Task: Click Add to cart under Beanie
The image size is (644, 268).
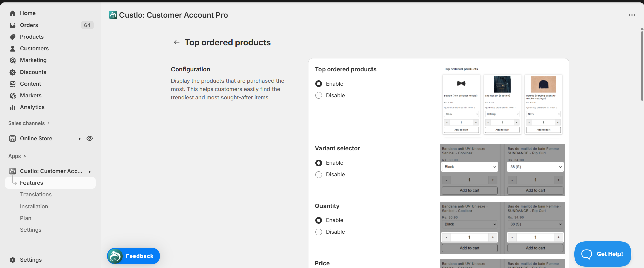Action: tap(543, 130)
